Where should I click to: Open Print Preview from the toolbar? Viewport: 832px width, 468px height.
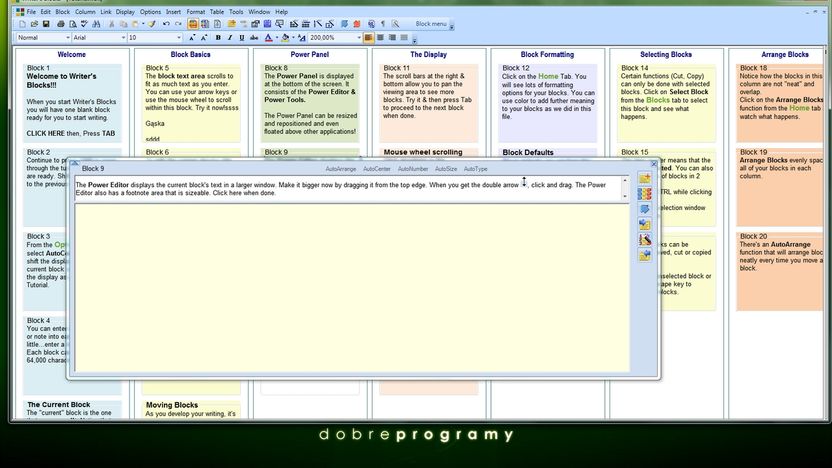[73, 24]
